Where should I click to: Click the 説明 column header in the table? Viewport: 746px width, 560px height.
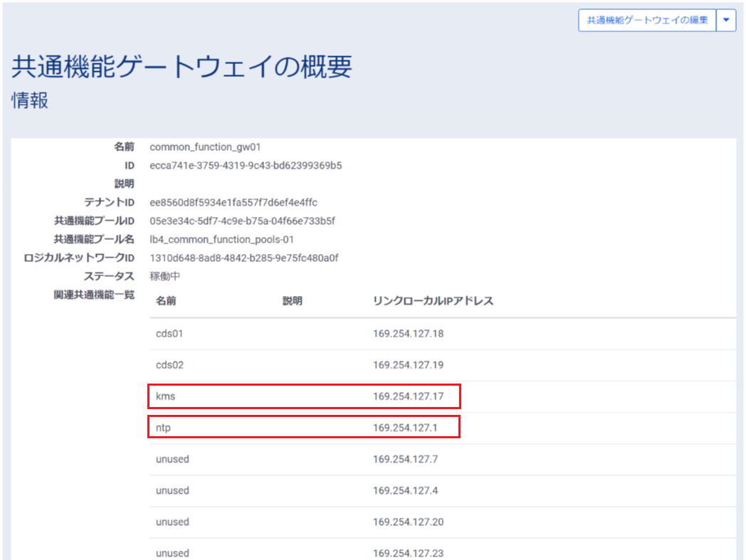coord(292,301)
